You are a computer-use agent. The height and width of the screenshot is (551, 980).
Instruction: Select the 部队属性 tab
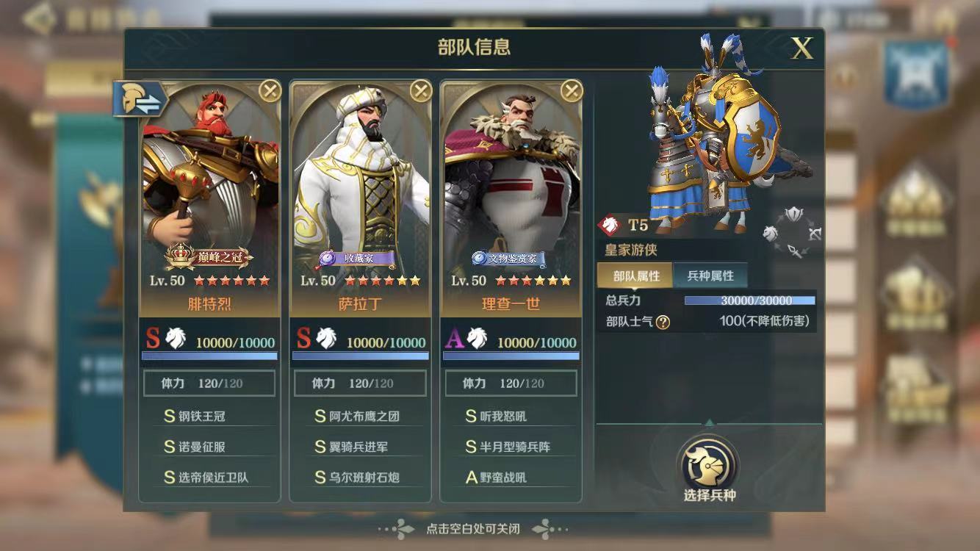click(636, 276)
